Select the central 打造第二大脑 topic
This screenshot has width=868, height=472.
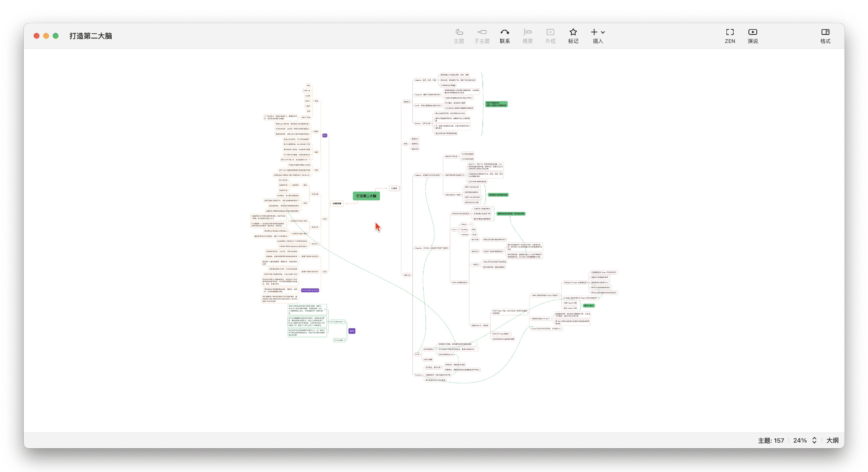tap(366, 196)
